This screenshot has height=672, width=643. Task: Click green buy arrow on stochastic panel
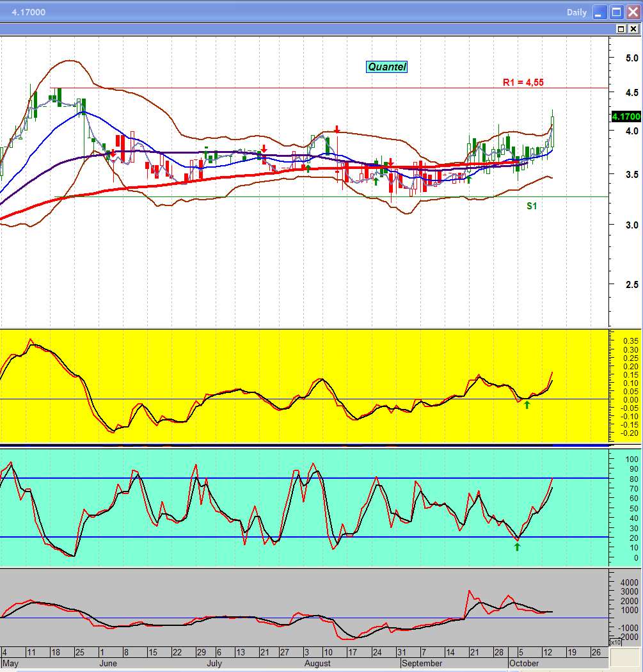pos(517,547)
